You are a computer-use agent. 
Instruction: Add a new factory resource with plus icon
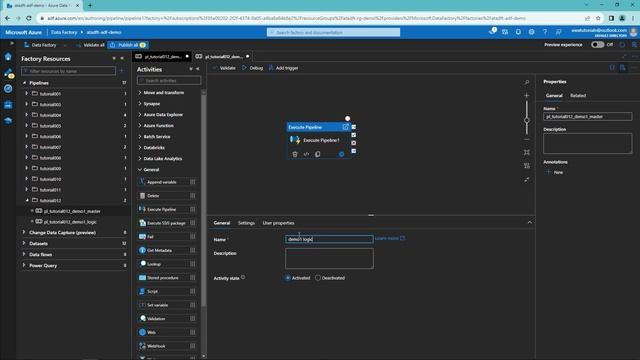coord(122,71)
